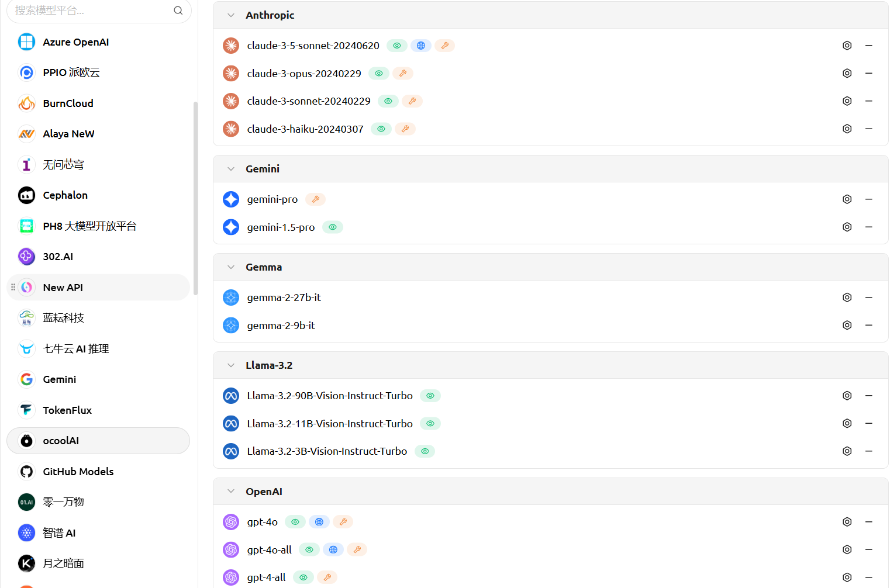This screenshot has height=588, width=890.
Task: Open 零一万物 provider
Action: pos(98,502)
